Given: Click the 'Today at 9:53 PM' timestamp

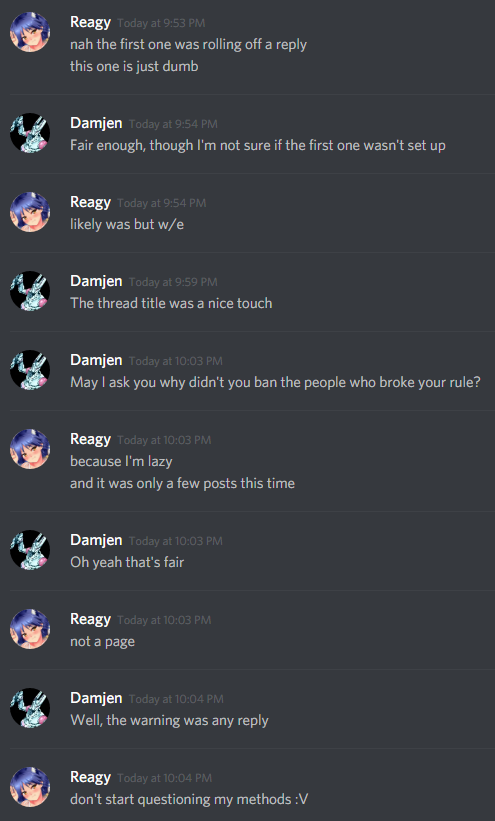Looking at the screenshot, I should tap(161, 24).
